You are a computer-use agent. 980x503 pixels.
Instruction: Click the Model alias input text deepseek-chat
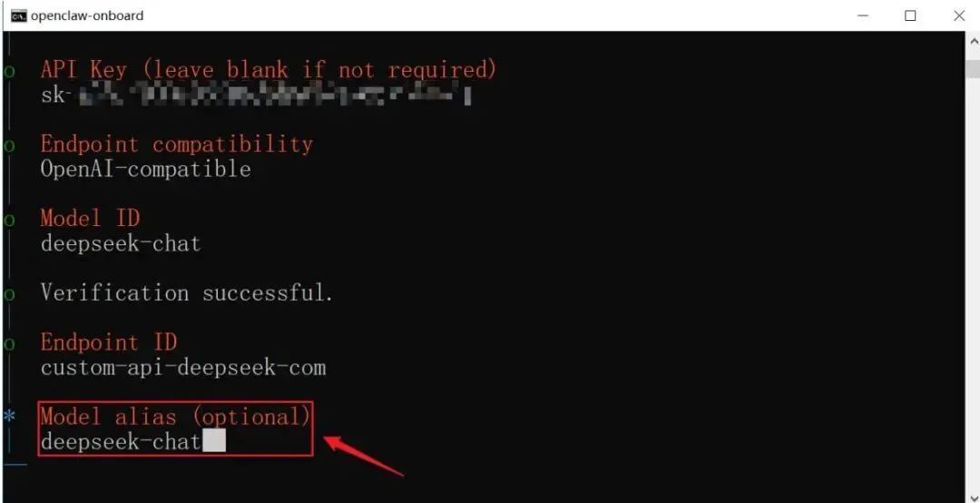point(121,441)
